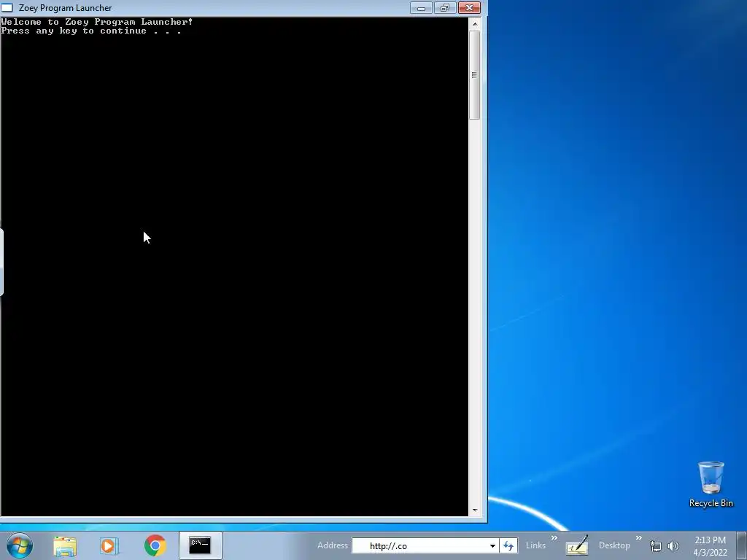Open Windows Explorer from the taskbar
The width and height of the screenshot is (747, 560).
pyautogui.click(x=65, y=545)
